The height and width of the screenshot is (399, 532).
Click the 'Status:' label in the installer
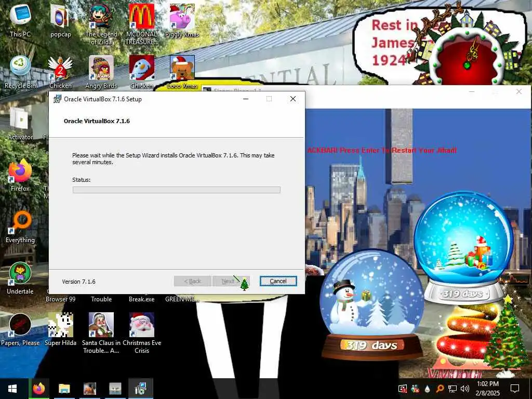(82, 180)
